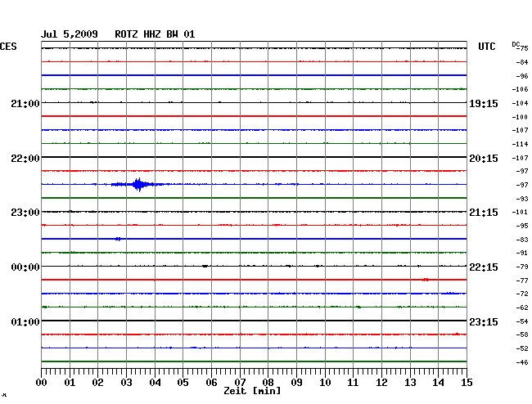Click the 20:15 UTC time label
Image resolution: width=532 pixels, height=404 pixels.
click(x=484, y=159)
